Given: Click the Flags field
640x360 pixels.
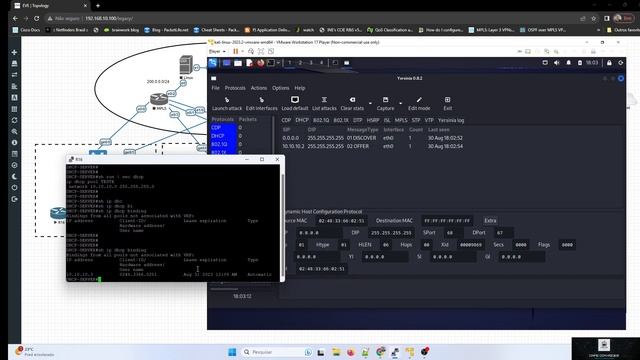Looking at the screenshot, I should coord(567,245).
